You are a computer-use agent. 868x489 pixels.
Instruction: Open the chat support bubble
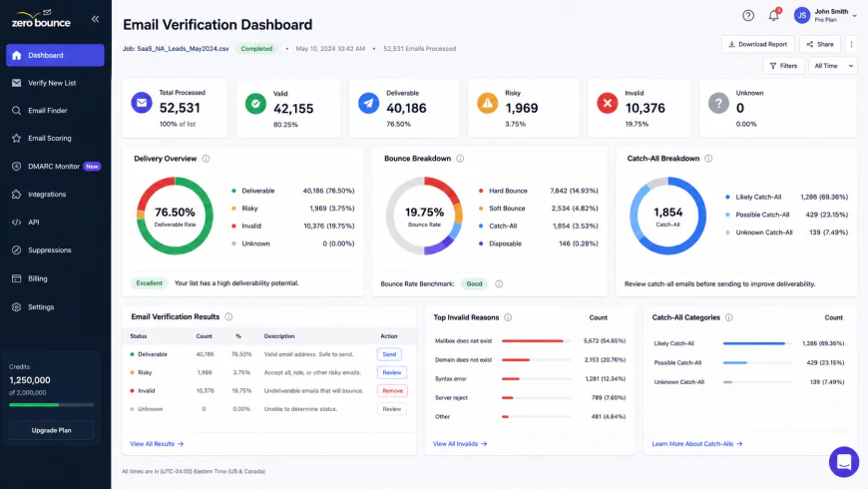tap(844, 461)
